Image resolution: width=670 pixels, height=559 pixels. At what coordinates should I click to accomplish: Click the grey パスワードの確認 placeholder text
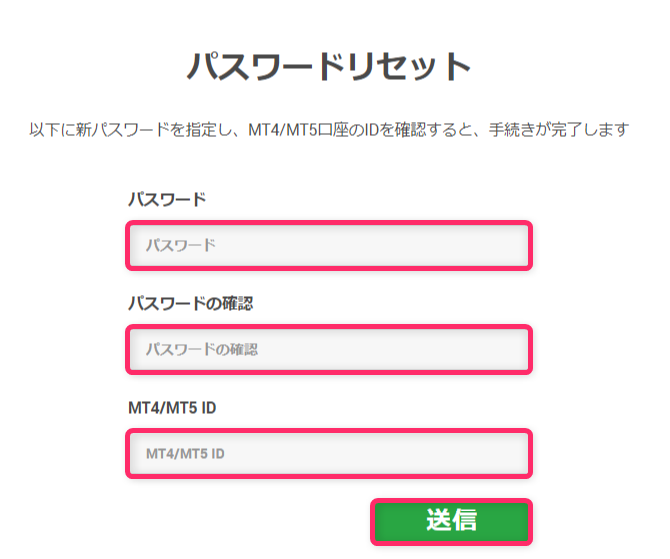[202, 349]
